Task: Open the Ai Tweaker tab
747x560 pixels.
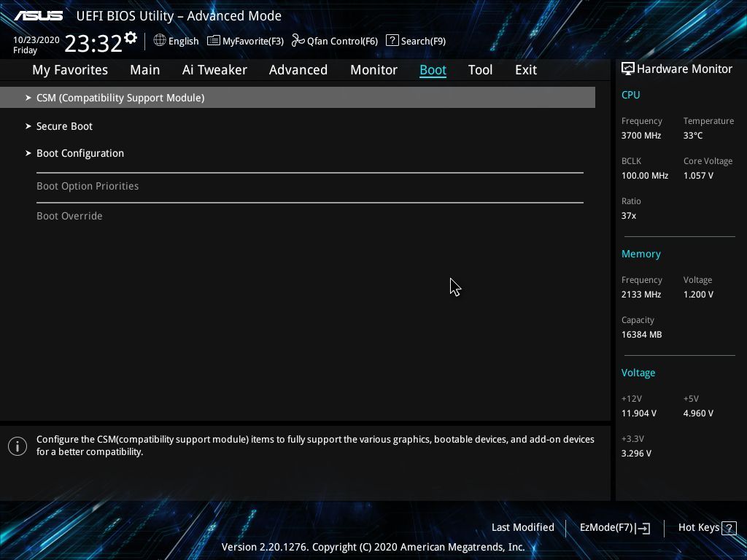Action: [214, 70]
